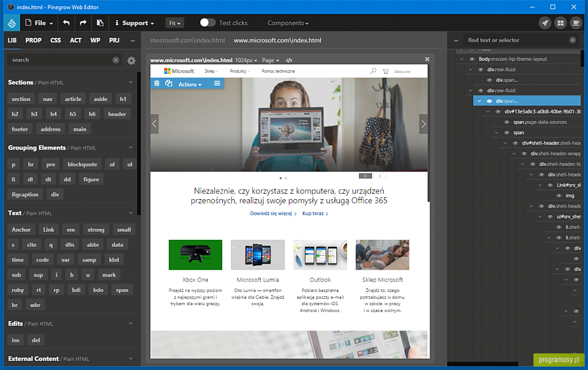The height and width of the screenshot is (370, 588).
Task: Click the tree panel's horizontal scrollbar
Action: pyautogui.click(x=482, y=364)
